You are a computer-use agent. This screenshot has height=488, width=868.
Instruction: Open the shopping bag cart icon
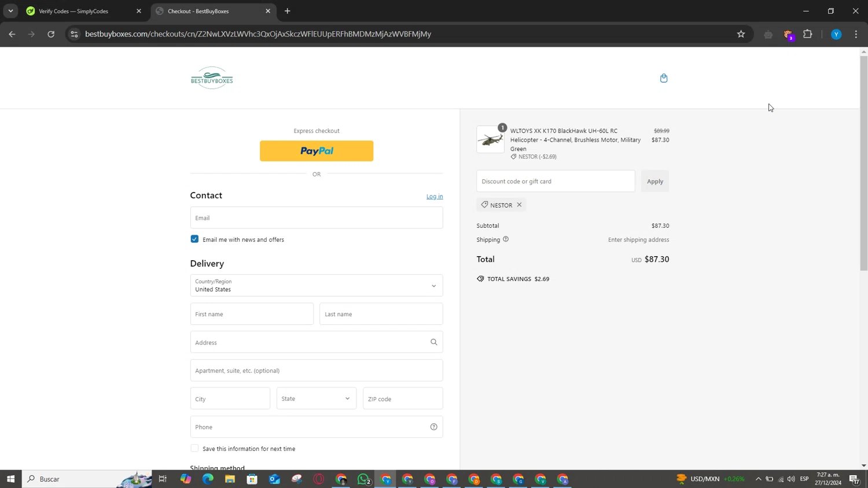[664, 78]
